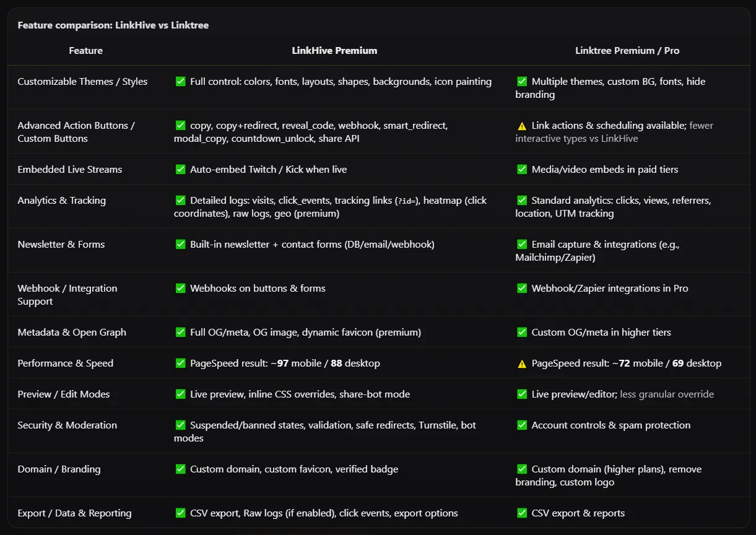Image resolution: width=756 pixels, height=535 pixels.
Task: Click the checkmark on LinkHive's Webhooks on buttons row
Action: tap(181, 288)
